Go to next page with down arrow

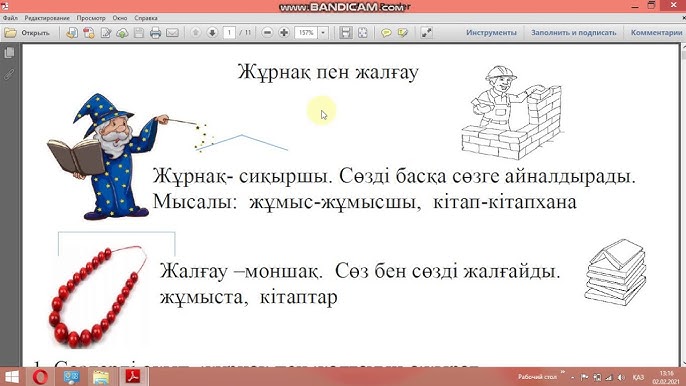(x=212, y=33)
